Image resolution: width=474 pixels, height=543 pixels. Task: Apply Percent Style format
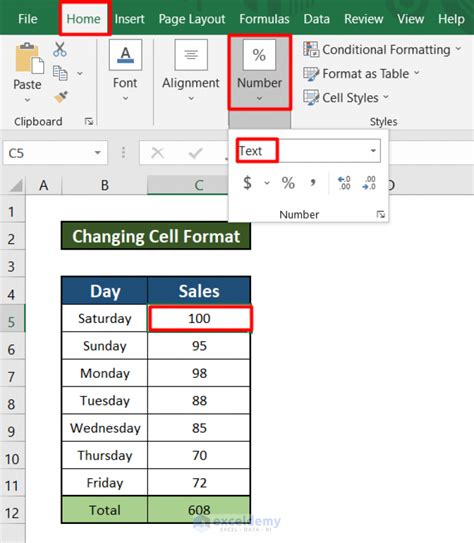(288, 183)
